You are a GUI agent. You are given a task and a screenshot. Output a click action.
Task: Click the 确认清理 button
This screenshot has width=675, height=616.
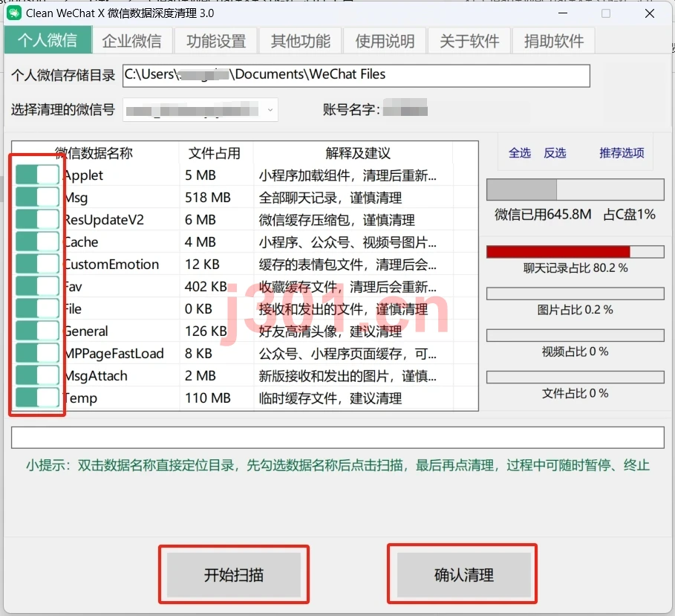[463, 574]
